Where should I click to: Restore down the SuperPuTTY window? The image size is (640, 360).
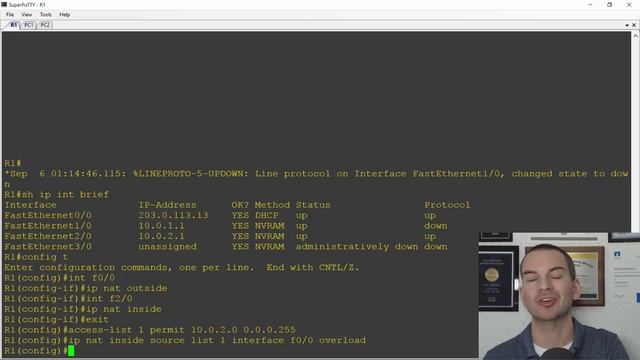pos(609,4)
